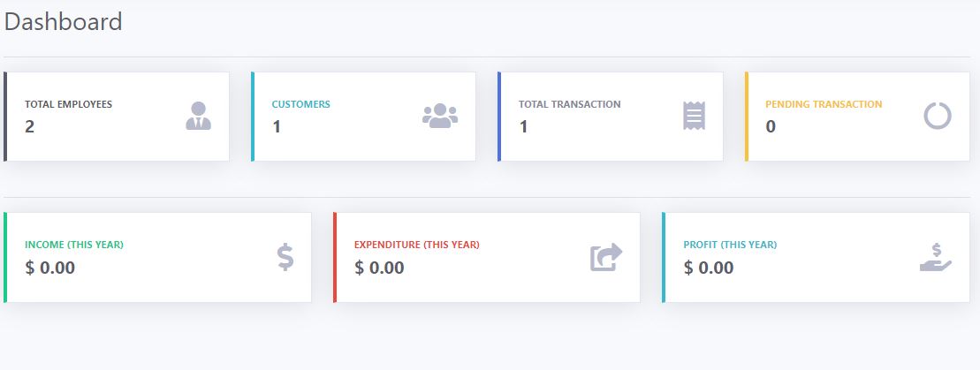Viewport: 980px width, 370px height.
Task: Open the Total Employees label
Action: [x=68, y=104]
